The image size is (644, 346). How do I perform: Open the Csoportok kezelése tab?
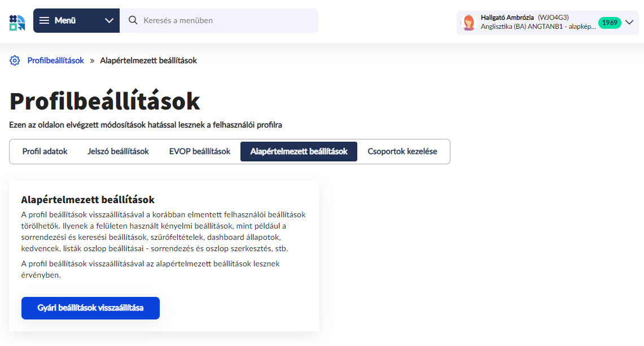[x=402, y=151]
